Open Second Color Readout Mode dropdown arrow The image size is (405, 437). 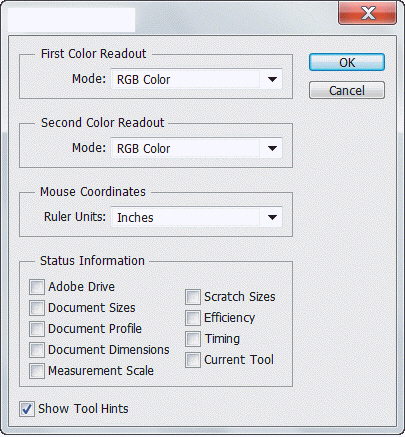point(272,148)
